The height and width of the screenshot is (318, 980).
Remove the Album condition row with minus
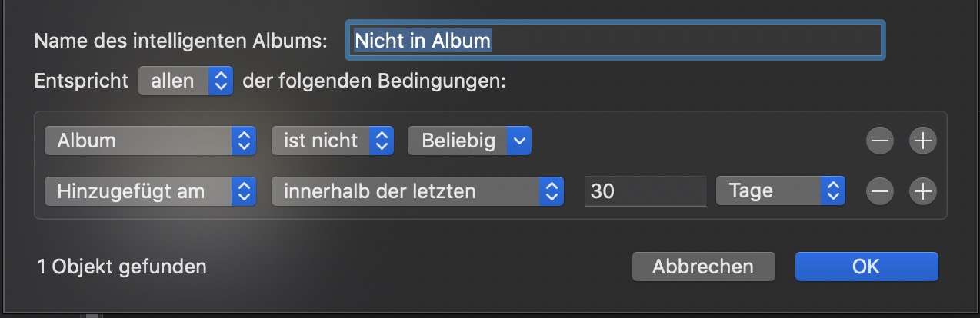(x=880, y=141)
